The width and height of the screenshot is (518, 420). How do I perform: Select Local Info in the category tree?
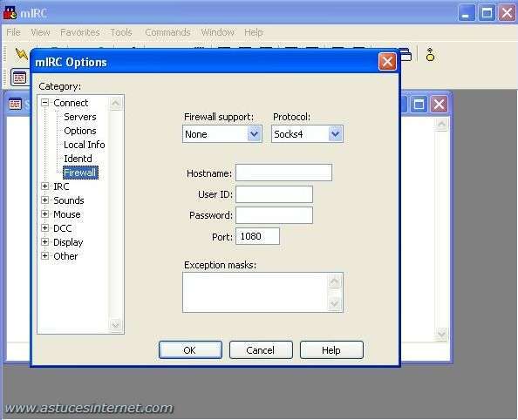click(85, 145)
